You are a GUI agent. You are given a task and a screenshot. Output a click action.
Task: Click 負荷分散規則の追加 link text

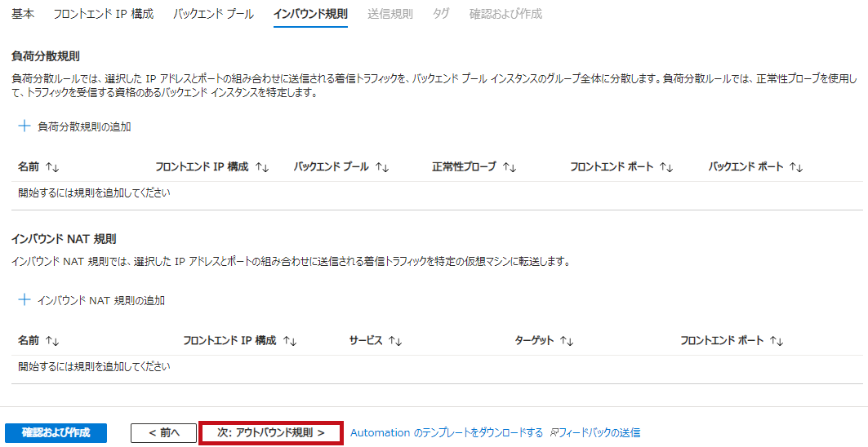point(84,126)
